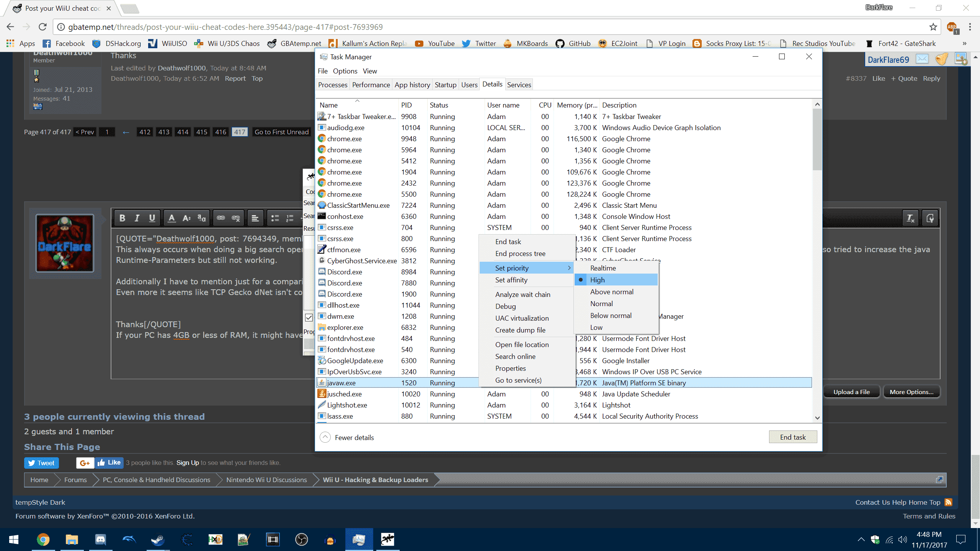This screenshot has height=551, width=980.
Task: Expand the Set priority submenu
Action: pos(526,268)
